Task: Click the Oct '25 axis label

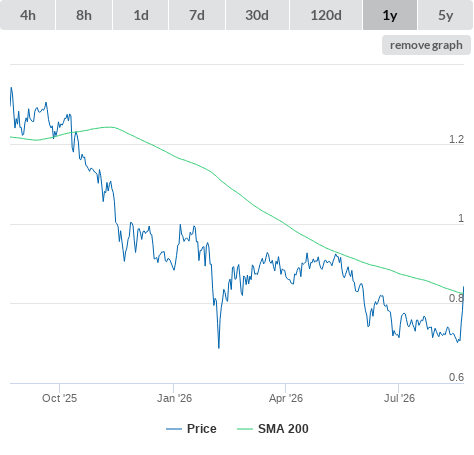Action: (59, 398)
